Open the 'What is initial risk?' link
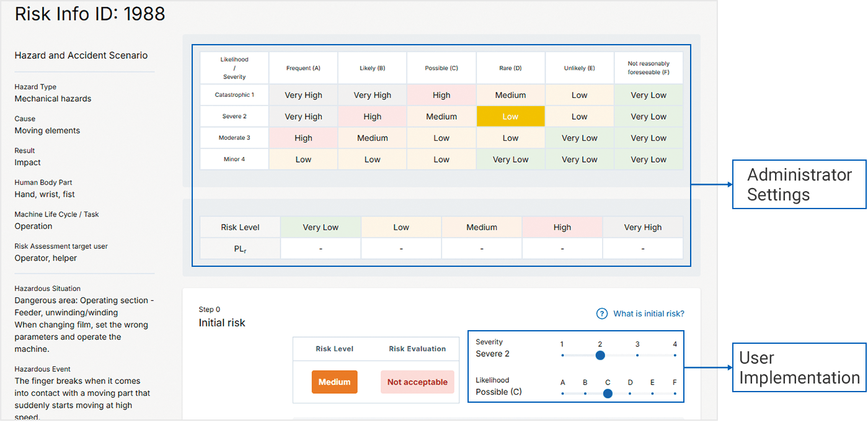Image resolution: width=868 pixels, height=422 pixels. coord(649,314)
